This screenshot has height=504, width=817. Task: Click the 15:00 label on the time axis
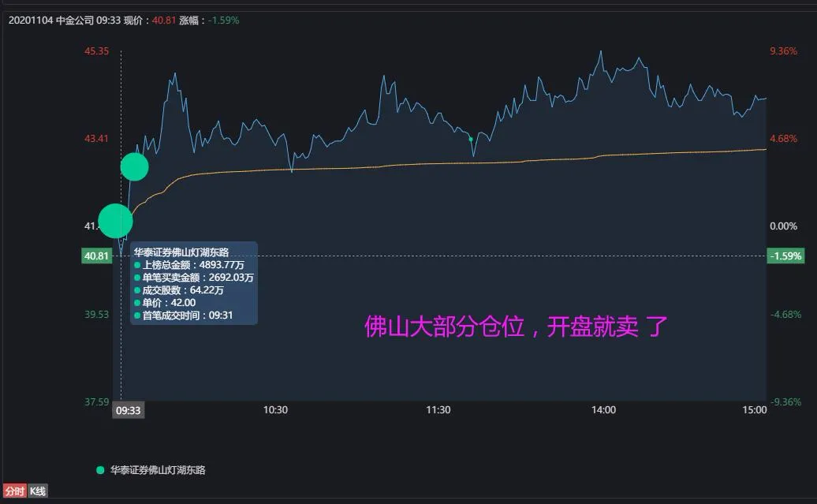(x=755, y=410)
